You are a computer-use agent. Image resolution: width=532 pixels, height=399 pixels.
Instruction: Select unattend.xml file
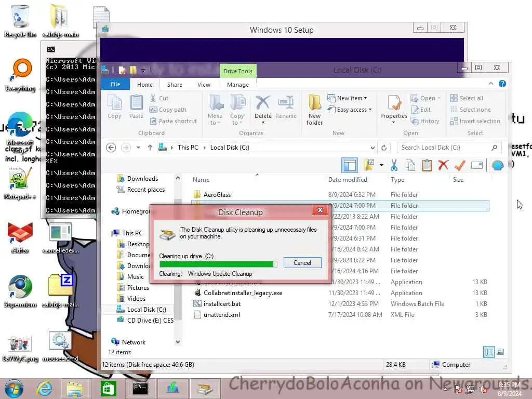pos(221,314)
